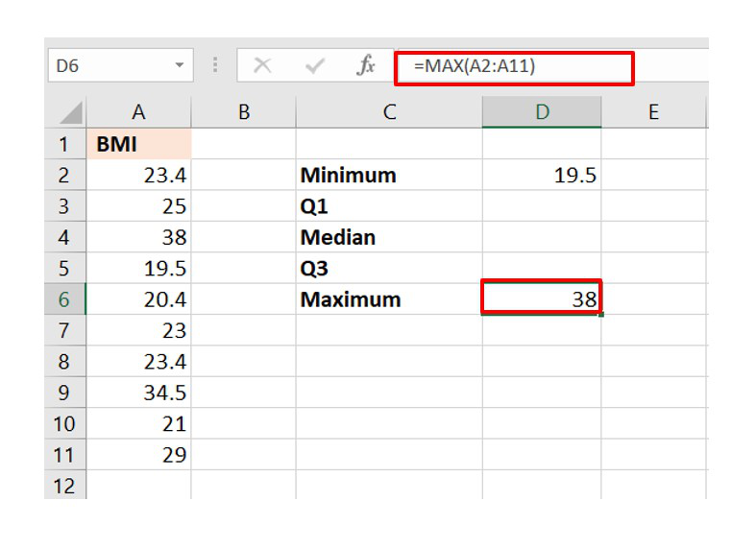Select row 5 header
The width and height of the screenshot is (756, 549).
pos(65,268)
